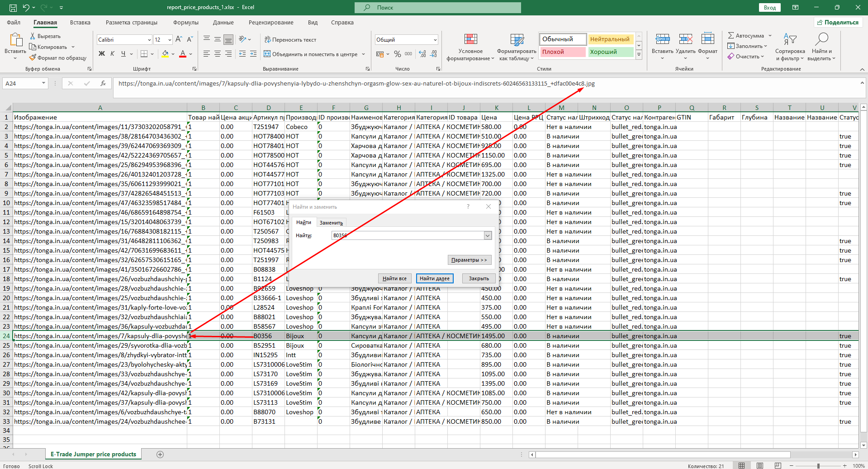Open Clear (Очистить) options
This screenshot has width=868, height=469.
coord(746,57)
